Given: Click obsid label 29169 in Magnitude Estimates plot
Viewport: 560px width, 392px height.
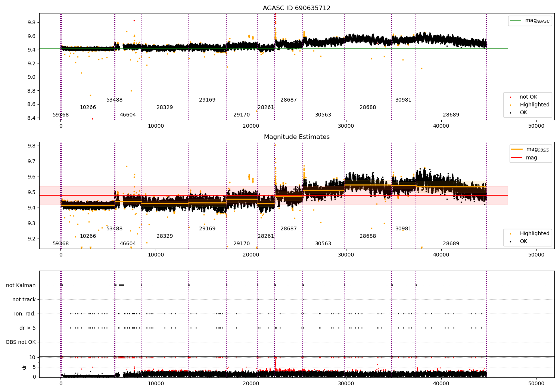Looking at the screenshot, I should tap(207, 229).
